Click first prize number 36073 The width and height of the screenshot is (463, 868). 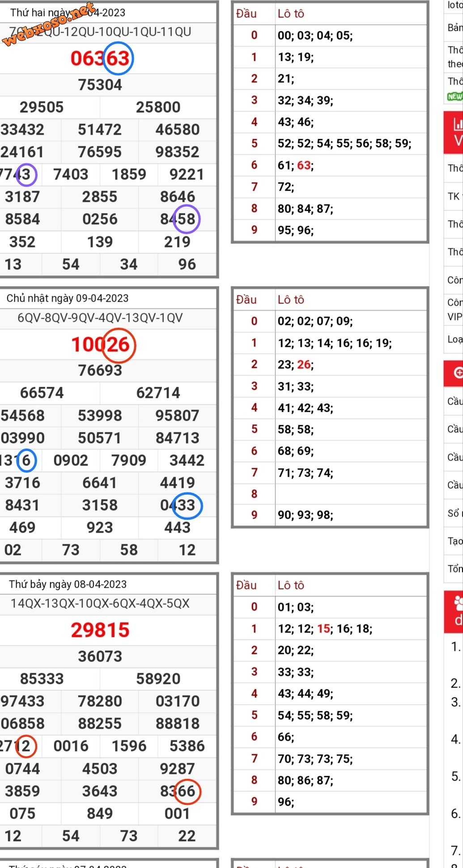(100, 656)
